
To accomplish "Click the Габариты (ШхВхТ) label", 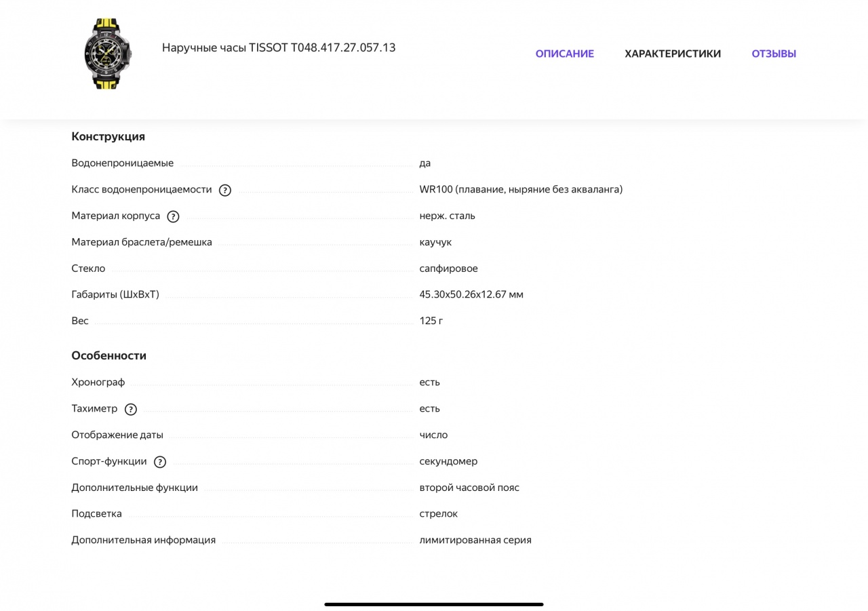I will pos(115,294).
